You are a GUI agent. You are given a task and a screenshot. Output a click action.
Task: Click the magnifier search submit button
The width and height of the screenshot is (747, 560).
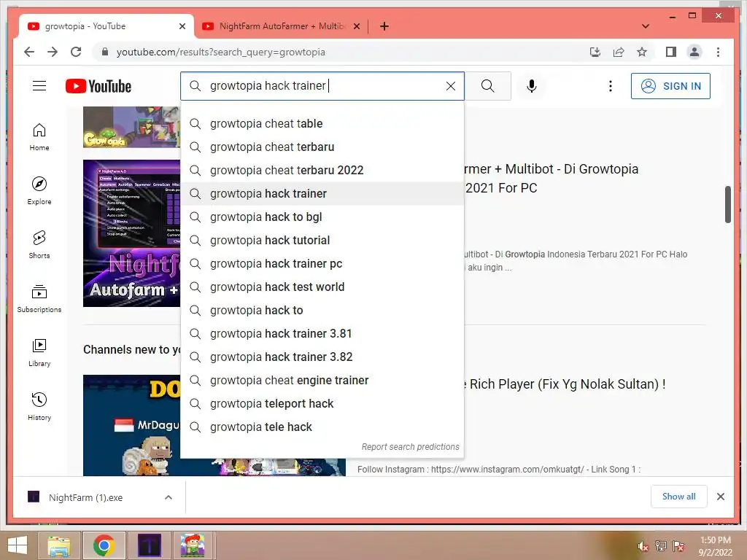[x=487, y=86]
